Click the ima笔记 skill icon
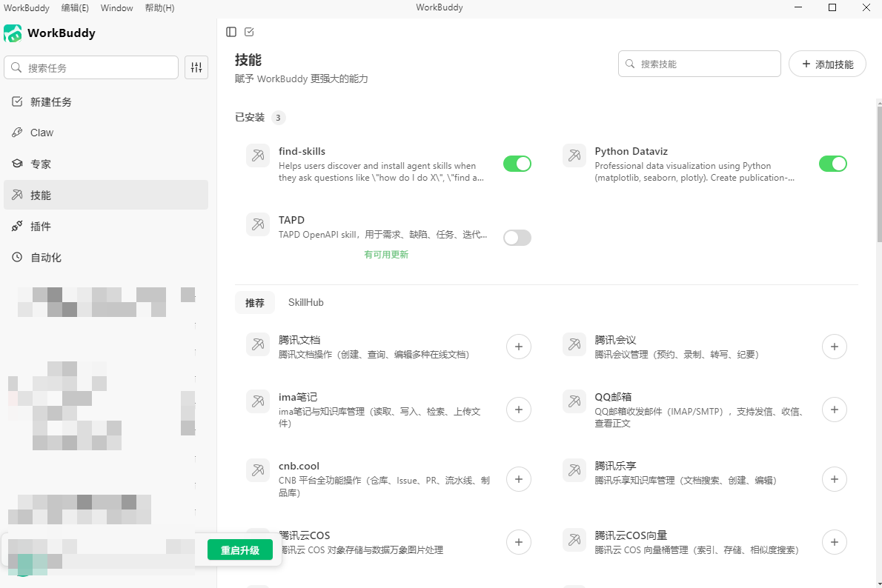Image resolution: width=882 pixels, height=588 pixels. click(x=258, y=401)
